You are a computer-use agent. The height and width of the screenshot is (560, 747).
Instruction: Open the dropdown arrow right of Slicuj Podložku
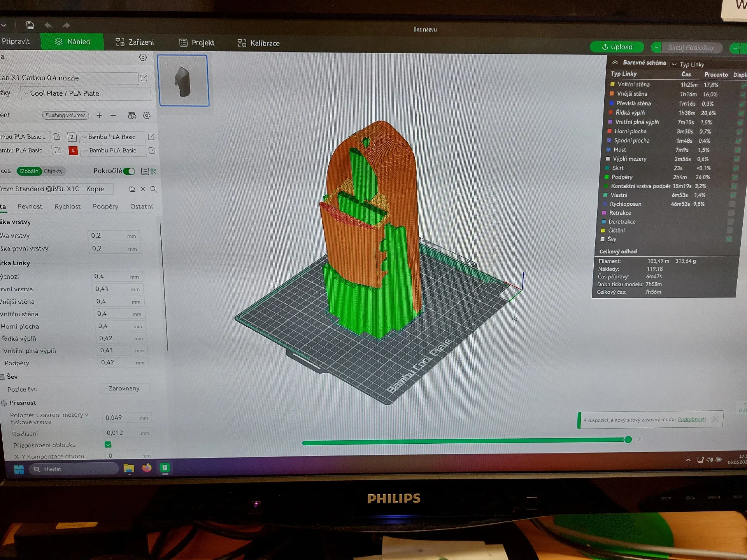tap(735, 48)
